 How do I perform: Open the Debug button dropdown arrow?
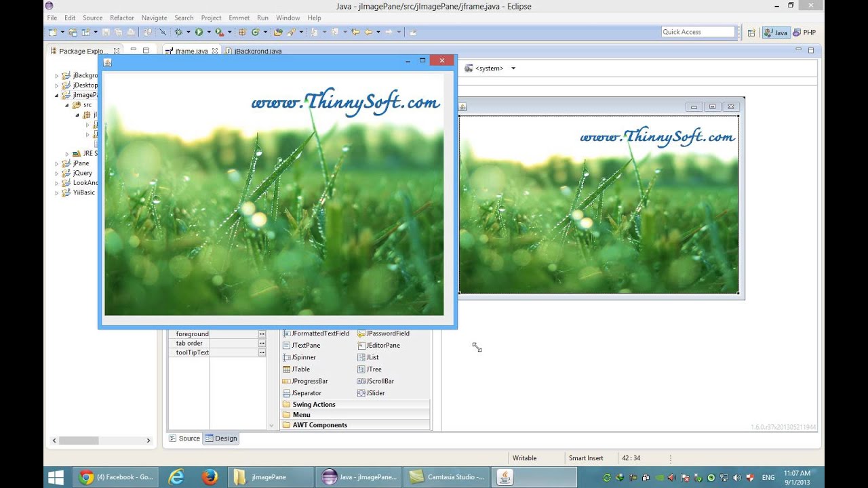pyautogui.click(x=188, y=32)
